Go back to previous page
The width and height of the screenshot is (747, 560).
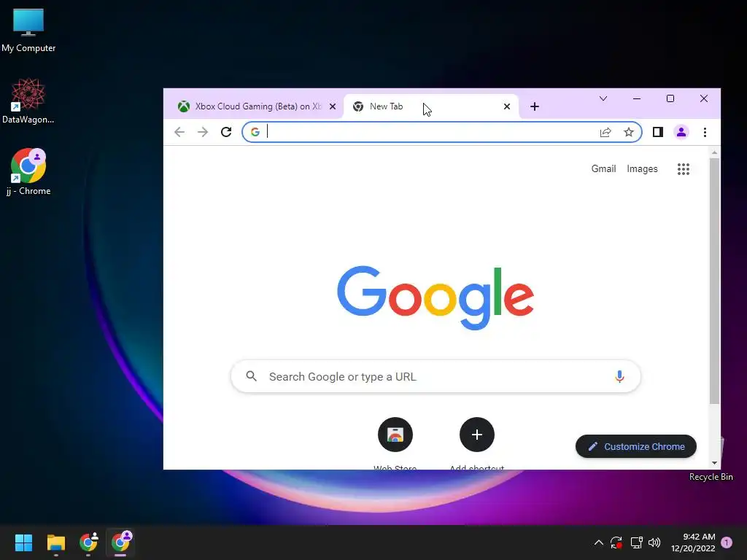[179, 132]
